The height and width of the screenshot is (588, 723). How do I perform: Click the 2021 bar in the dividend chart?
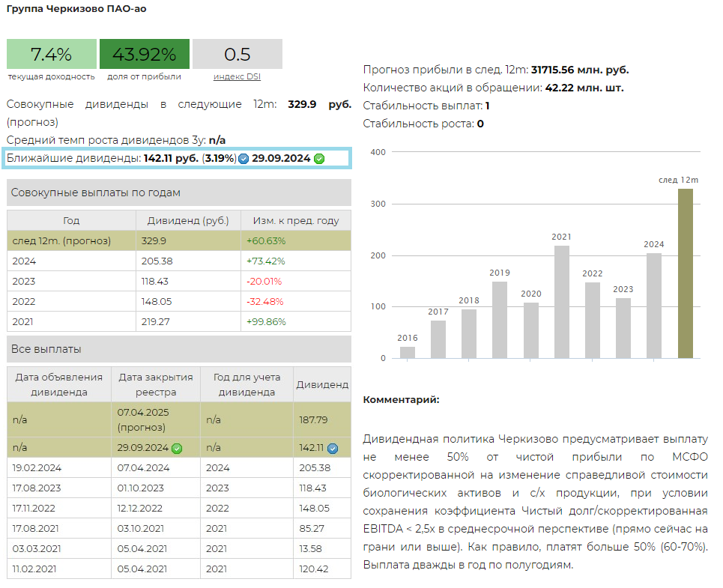click(561, 302)
